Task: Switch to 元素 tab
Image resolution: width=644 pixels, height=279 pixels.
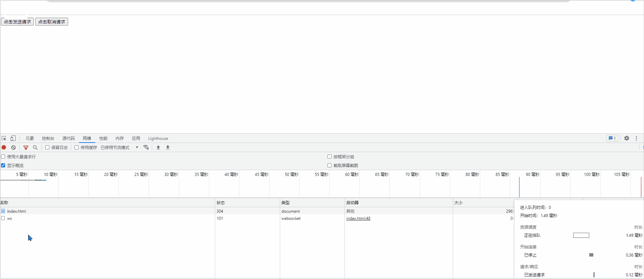Action: pyautogui.click(x=30, y=138)
